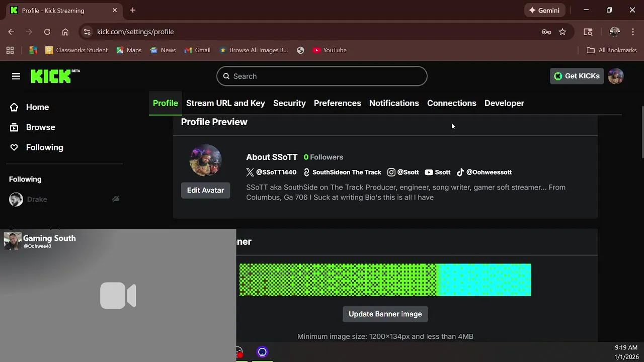Viewport: 644px width, 362px height.
Task: Switch to the Profile settings tab
Action: click(166, 103)
